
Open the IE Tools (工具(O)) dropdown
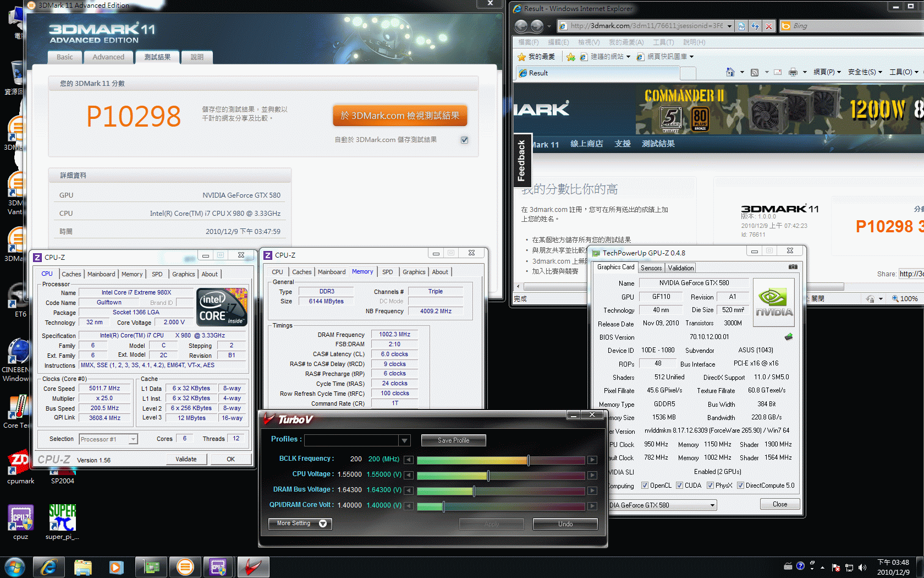click(x=904, y=72)
